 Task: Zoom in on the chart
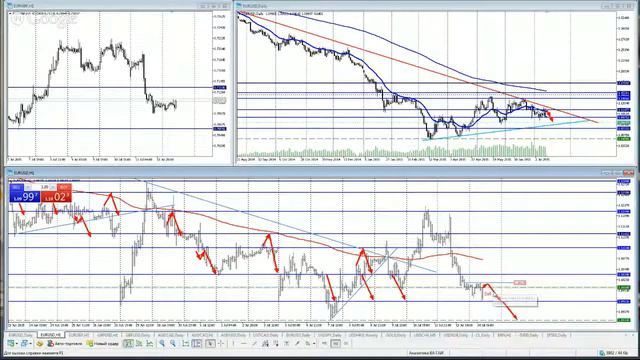click(x=162, y=344)
